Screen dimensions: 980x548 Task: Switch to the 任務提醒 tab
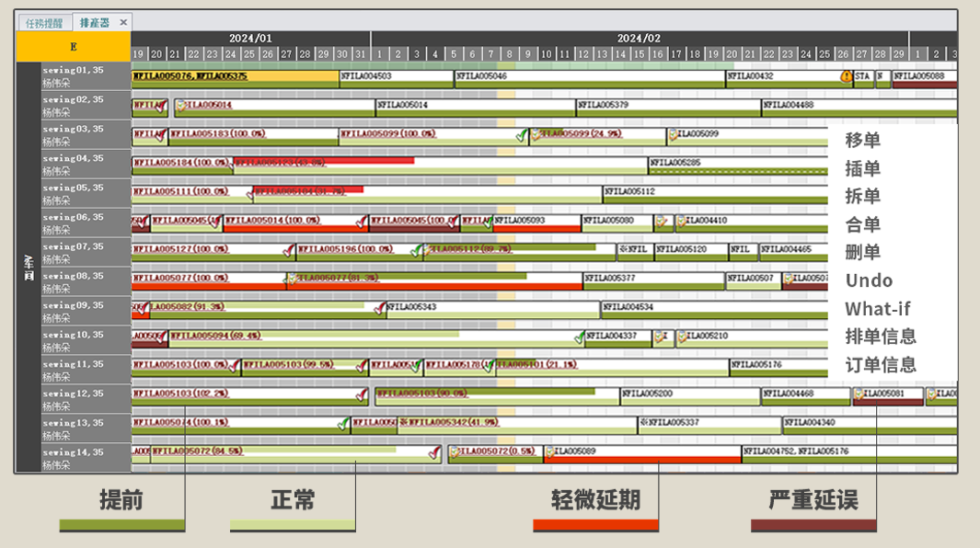[42, 22]
